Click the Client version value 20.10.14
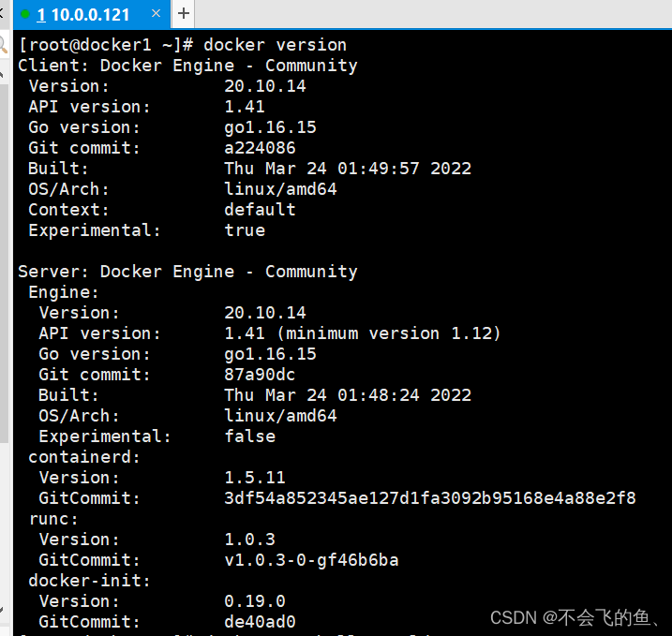This screenshot has width=672, height=636. [x=265, y=86]
